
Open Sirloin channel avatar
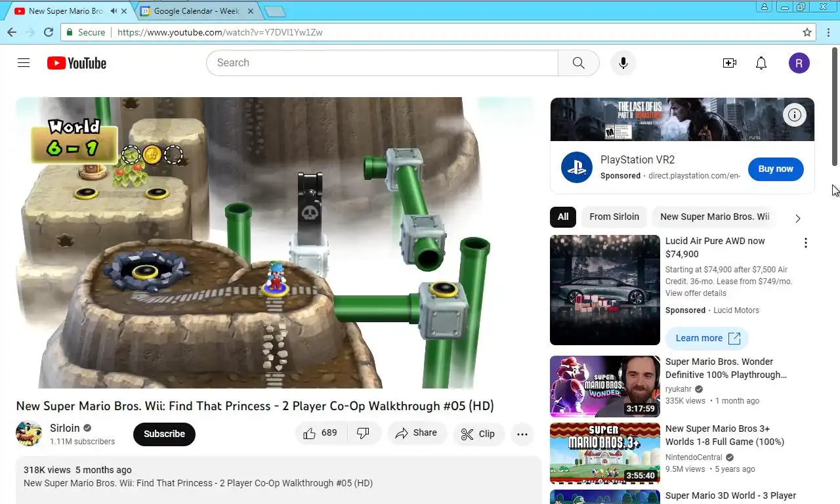coord(29,434)
